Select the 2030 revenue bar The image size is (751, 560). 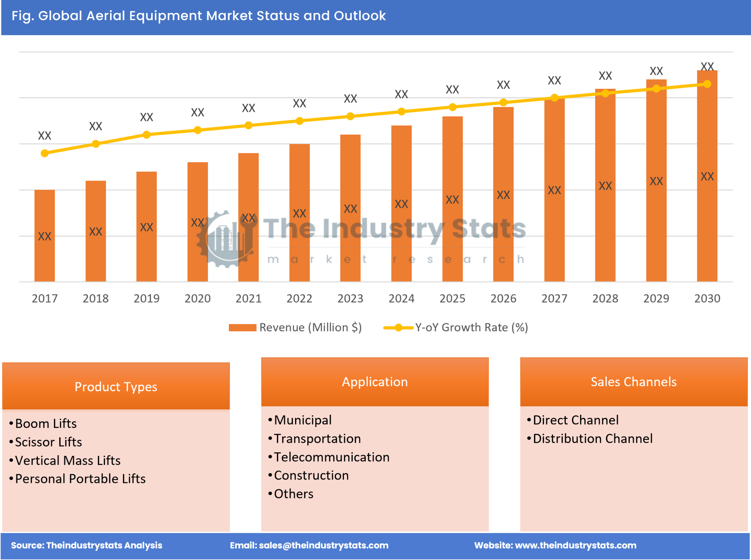(707, 176)
